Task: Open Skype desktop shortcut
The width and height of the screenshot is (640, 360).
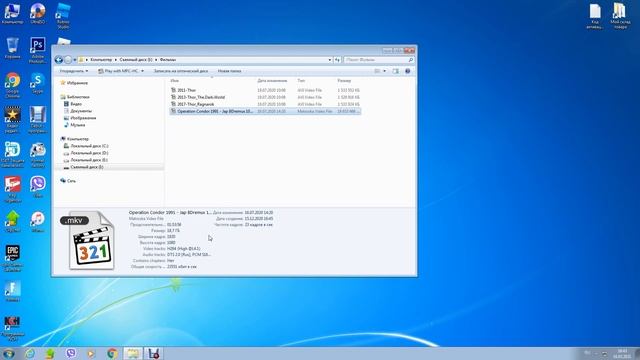Action: [38, 82]
